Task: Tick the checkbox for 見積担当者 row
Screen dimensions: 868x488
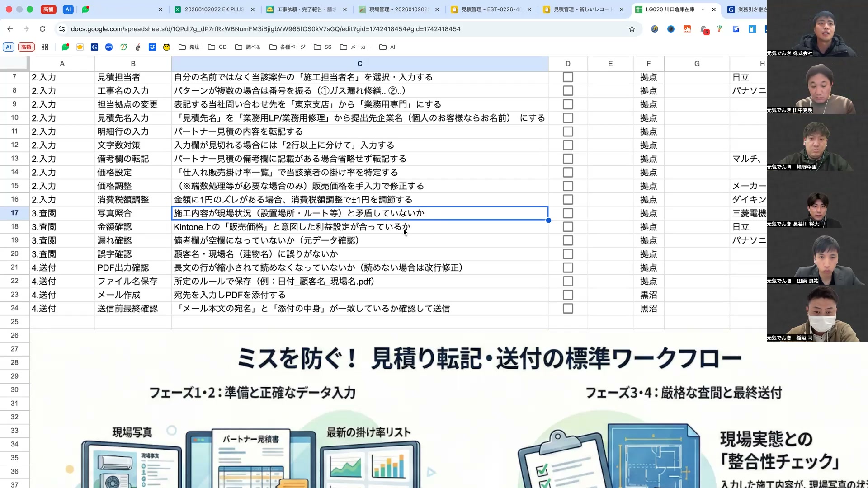Action: 568,77
